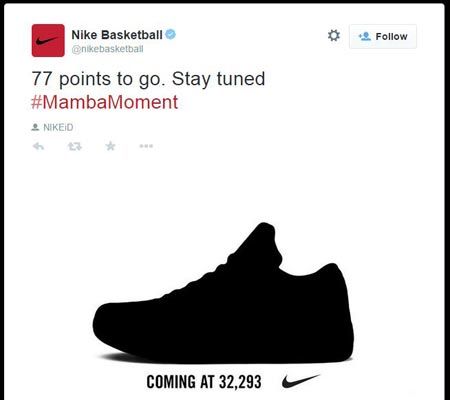Open the Nike Basketball display name
Image resolution: width=450 pixels, height=400 pixels.
click(117, 35)
